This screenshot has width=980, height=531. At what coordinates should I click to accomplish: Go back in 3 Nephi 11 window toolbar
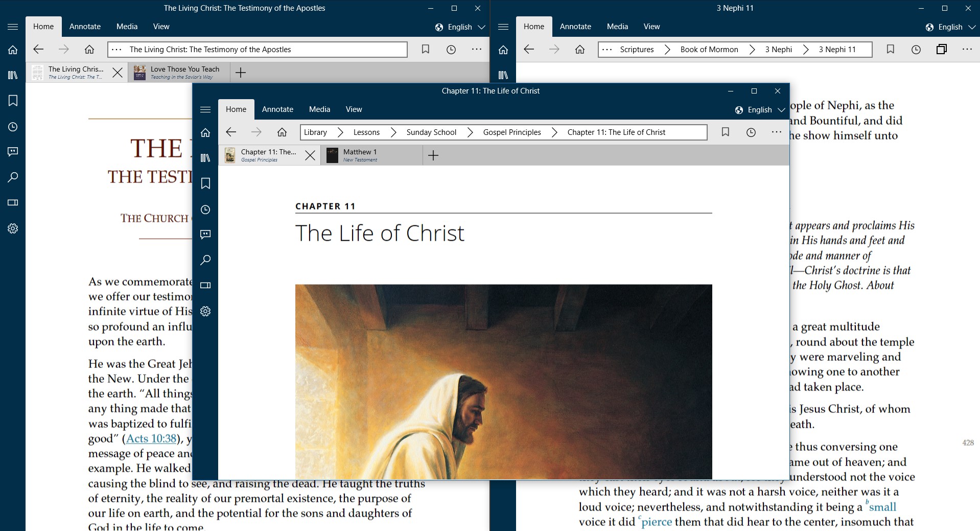[529, 50]
